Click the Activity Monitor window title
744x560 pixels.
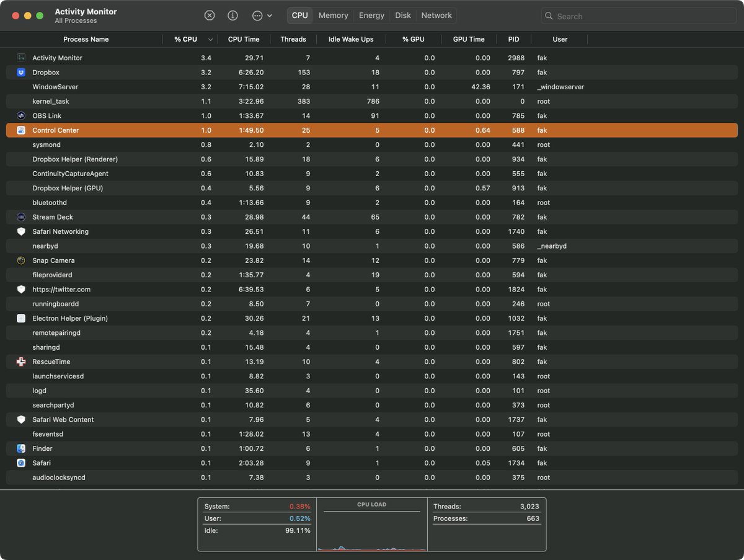coord(86,12)
